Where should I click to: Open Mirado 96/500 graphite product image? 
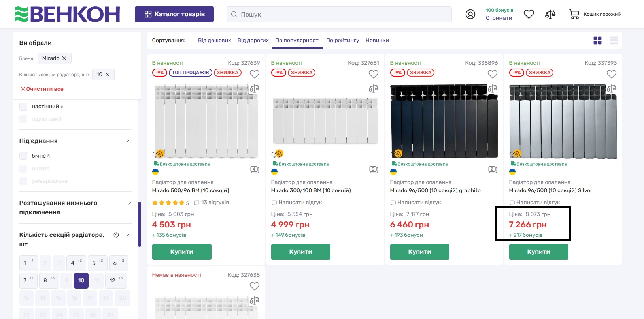pos(444,121)
